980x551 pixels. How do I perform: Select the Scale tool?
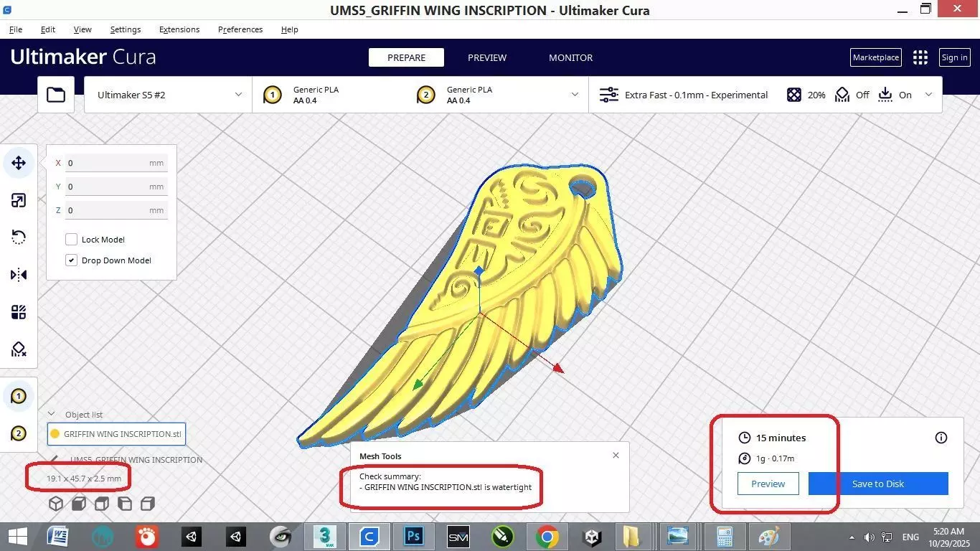pos(19,200)
